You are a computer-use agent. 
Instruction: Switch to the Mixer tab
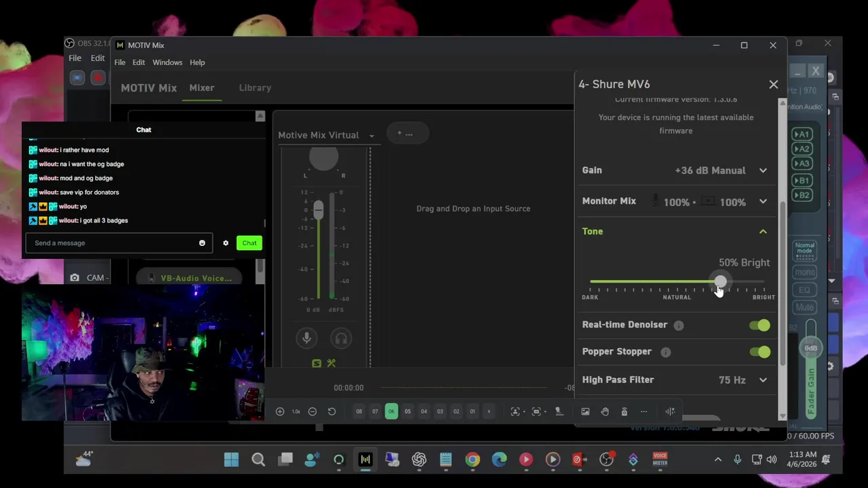201,88
